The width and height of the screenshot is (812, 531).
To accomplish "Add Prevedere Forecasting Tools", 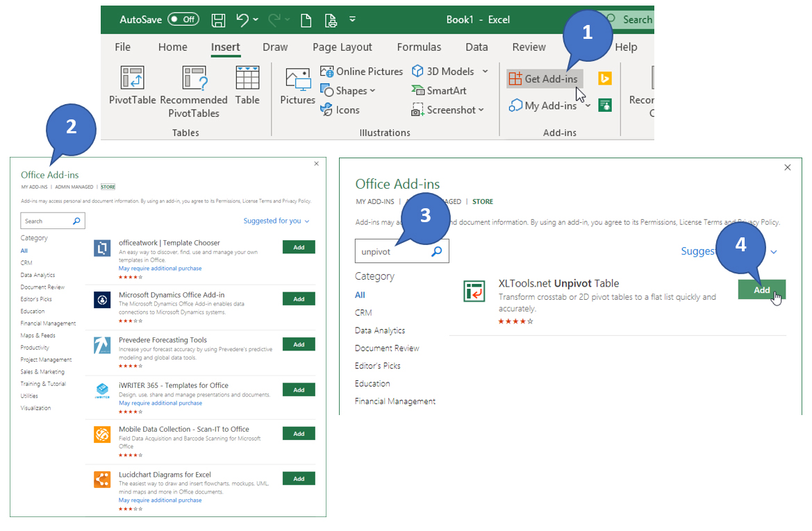I will (x=299, y=345).
